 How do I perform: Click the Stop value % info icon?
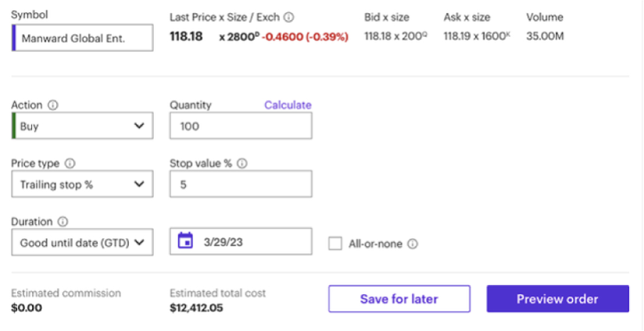coord(242,164)
